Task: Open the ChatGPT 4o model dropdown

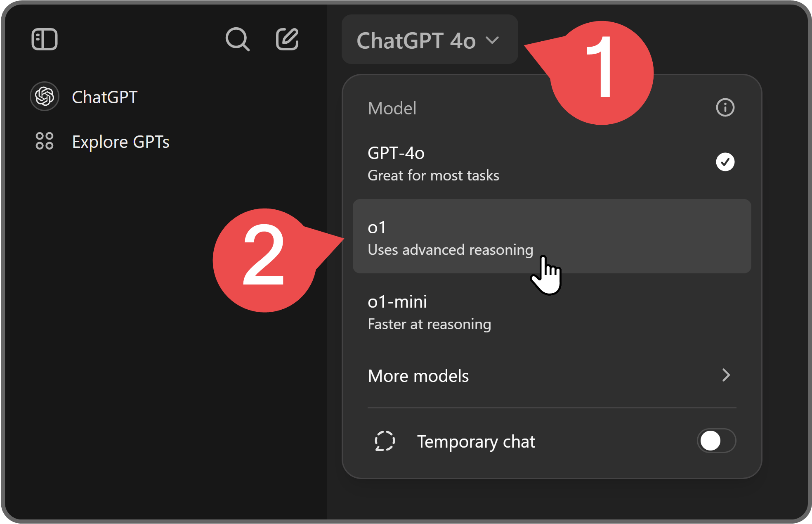Action: pyautogui.click(x=429, y=40)
